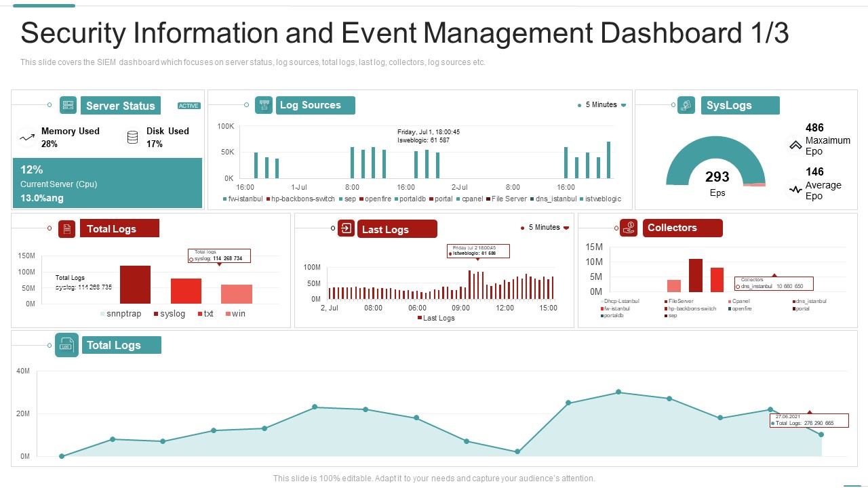Click the Memory Used trend icon
This screenshot has height=488, width=868.
click(27, 138)
